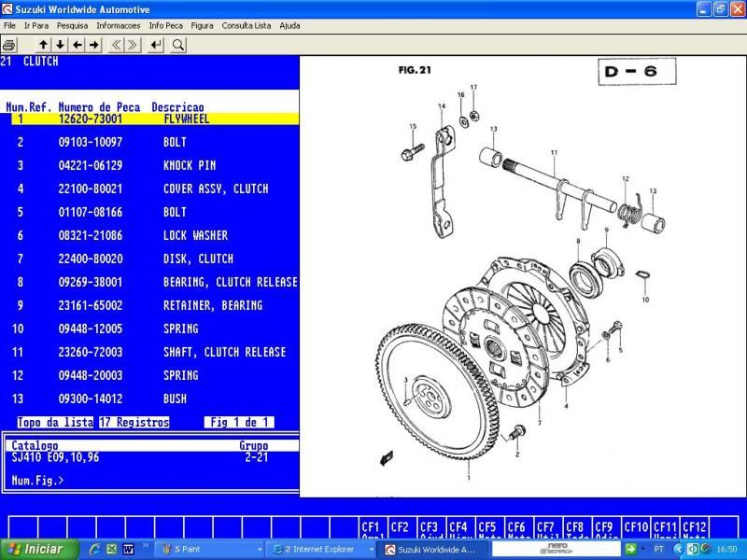The height and width of the screenshot is (560, 747).
Task: Select SPRING row 09448-12005
Action: pos(155,329)
